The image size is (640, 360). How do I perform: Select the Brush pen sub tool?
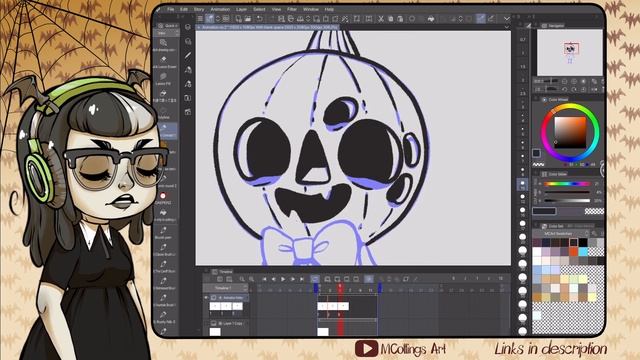pos(164,232)
